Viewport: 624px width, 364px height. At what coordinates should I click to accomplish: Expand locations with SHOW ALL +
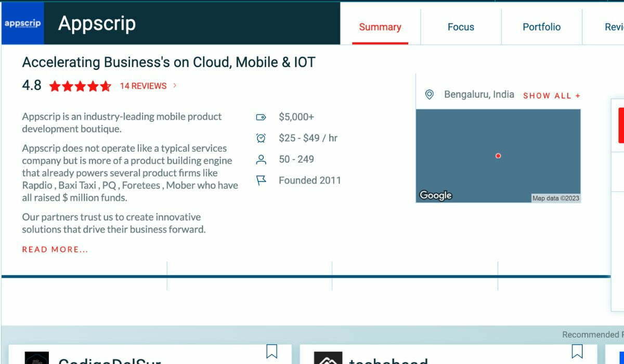click(551, 96)
